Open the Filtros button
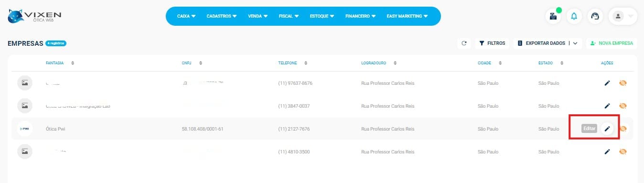 (x=492, y=43)
